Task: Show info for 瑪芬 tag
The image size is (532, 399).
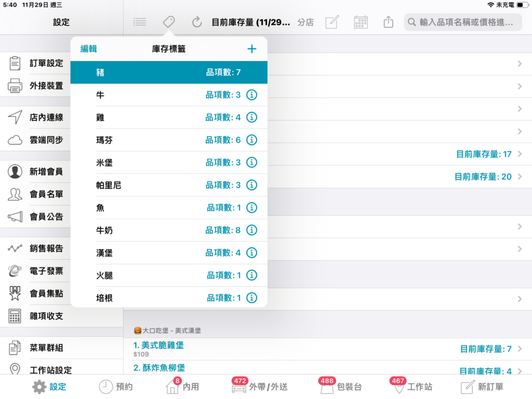Action: [251, 140]
